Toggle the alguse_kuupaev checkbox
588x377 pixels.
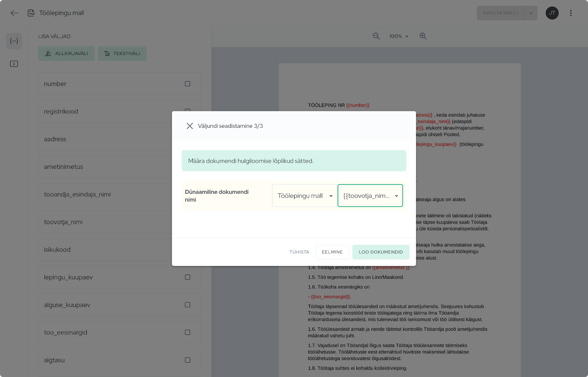187,305
